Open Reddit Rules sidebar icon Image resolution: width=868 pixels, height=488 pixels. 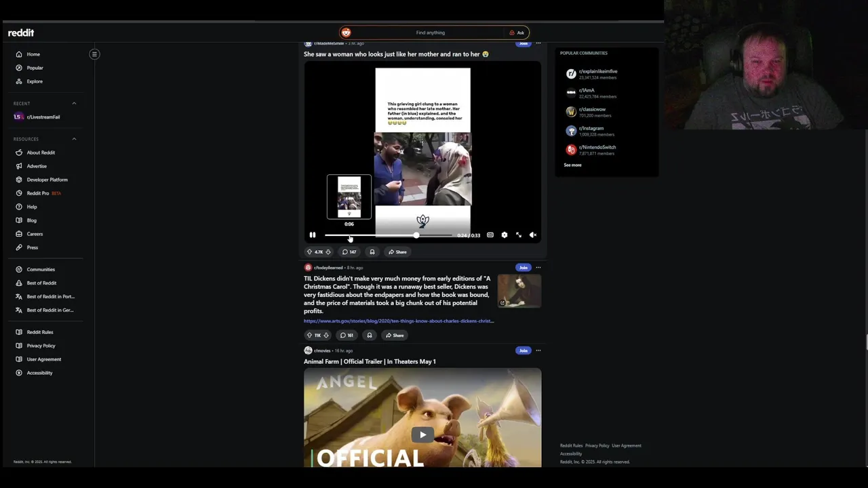pos(19,332)
